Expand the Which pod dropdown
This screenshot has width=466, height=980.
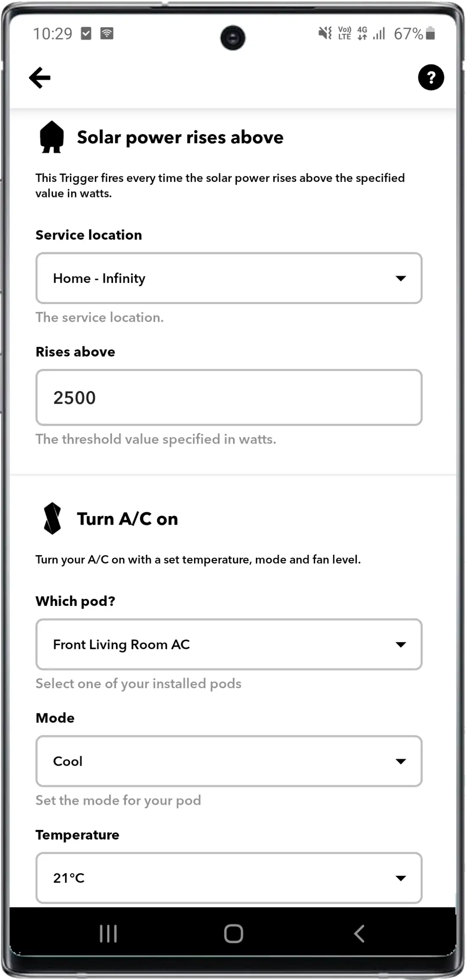[229, 645]
